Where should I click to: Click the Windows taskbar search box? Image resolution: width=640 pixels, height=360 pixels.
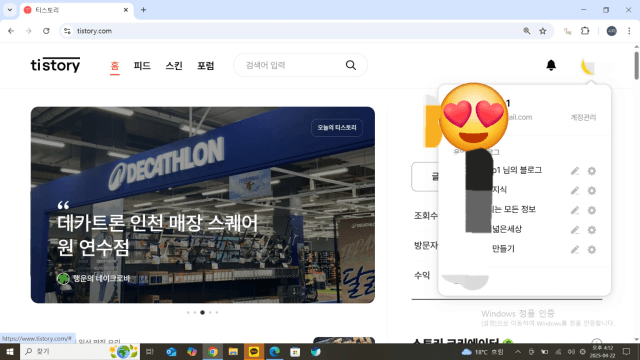80,351
